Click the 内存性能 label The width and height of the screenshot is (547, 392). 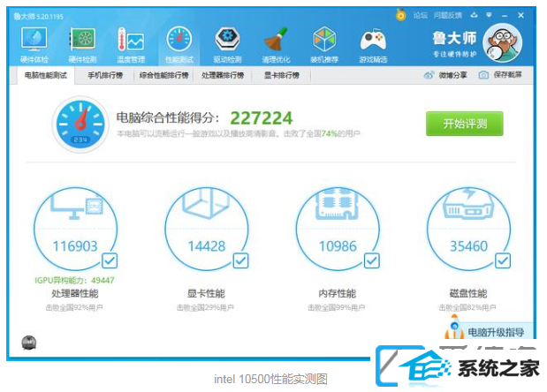[337, 293]
